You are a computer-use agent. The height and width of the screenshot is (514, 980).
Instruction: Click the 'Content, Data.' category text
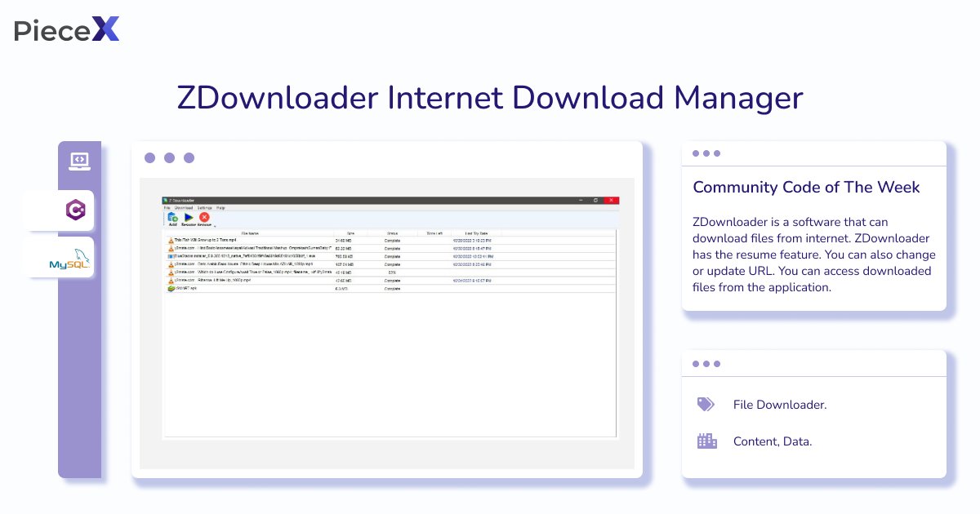pyautogui.click(x=773, y=441)
